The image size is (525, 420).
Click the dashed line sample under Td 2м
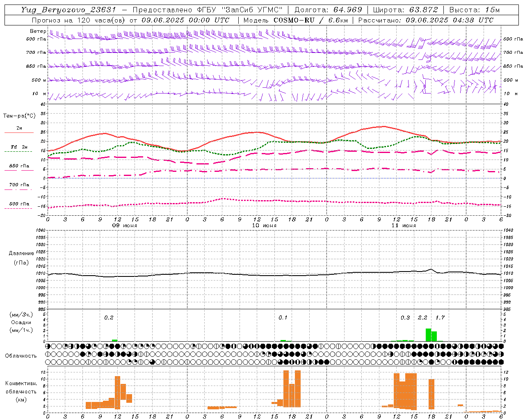18,151
